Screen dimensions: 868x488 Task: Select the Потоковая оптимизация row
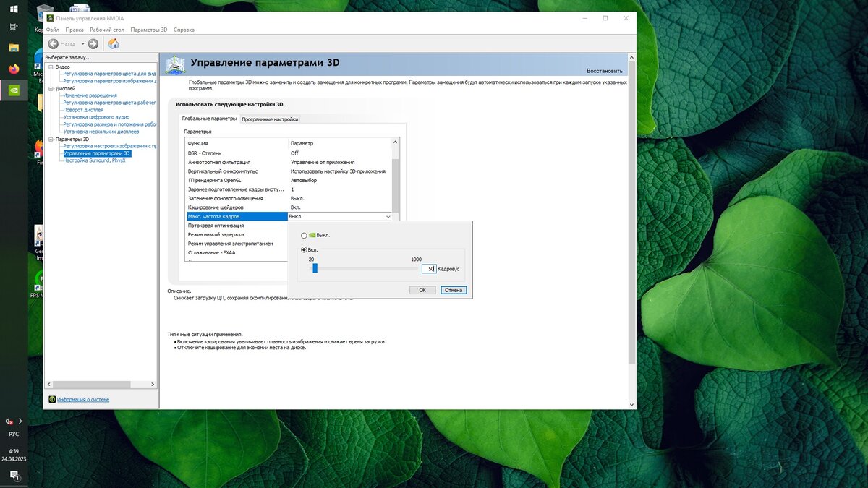click(x=237, y=226)
